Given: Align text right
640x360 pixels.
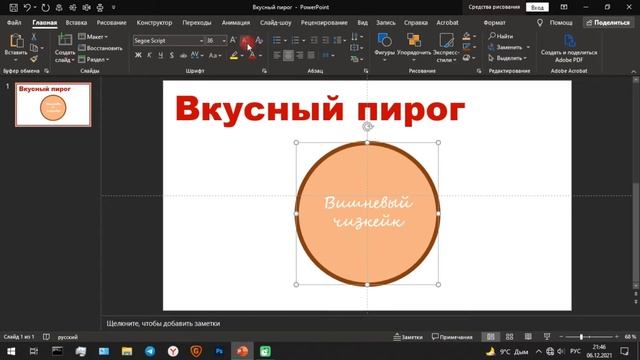Looking at the screenshot, I should point(300,55).
